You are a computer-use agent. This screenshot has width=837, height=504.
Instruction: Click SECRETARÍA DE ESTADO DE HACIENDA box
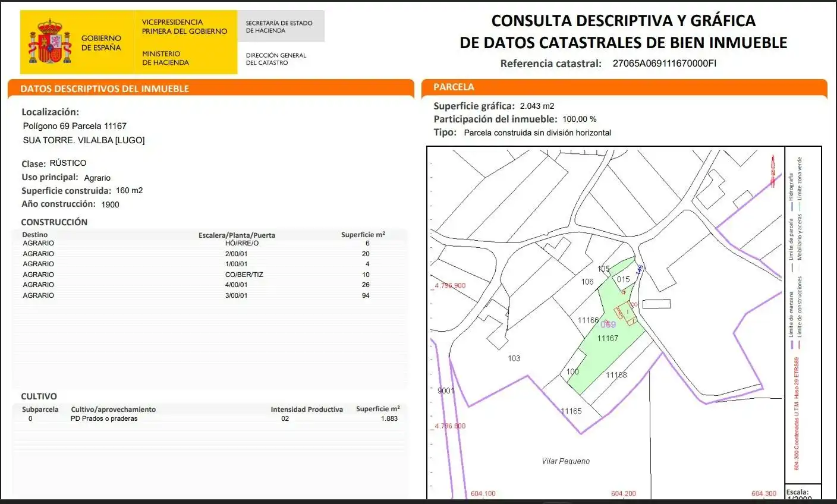pos(281,26)
